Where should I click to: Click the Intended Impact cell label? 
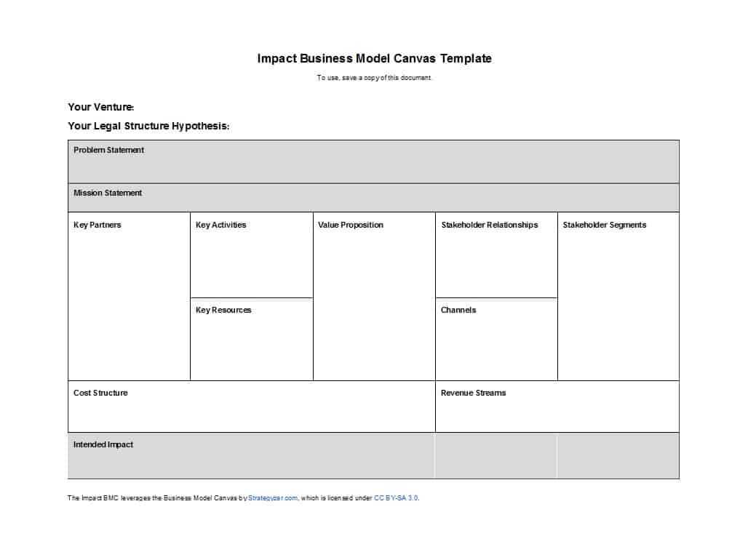click(x=103, y=444)
